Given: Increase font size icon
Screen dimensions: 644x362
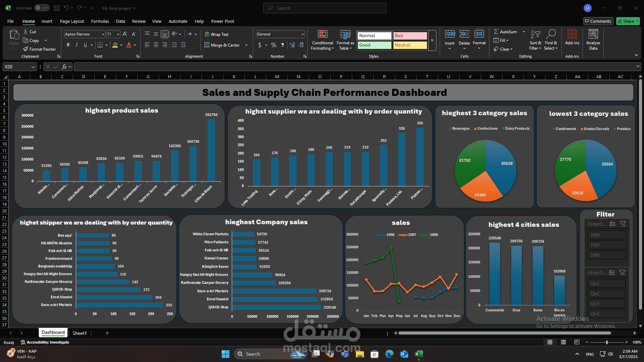Looking at the screenshot, I should click(125, 34).
